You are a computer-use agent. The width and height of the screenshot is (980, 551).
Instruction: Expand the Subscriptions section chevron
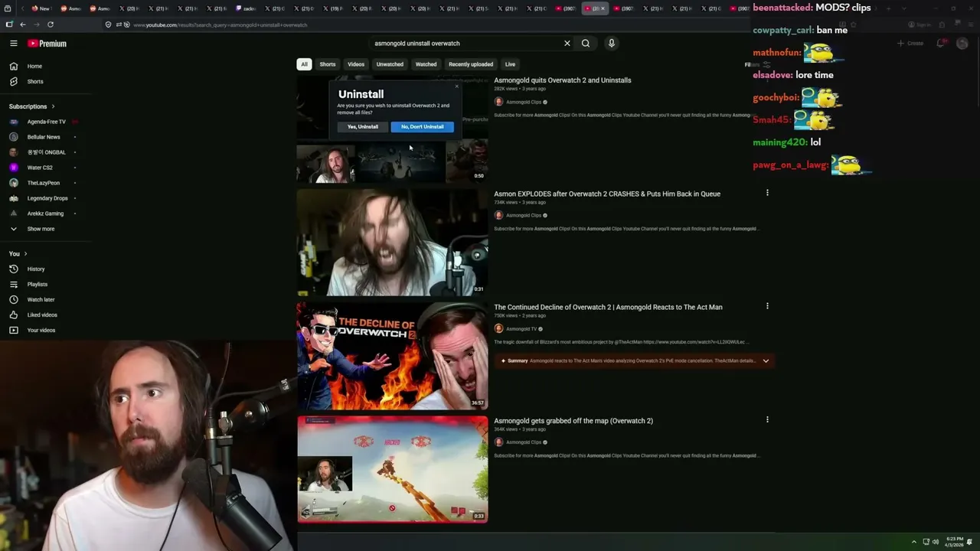53,106
